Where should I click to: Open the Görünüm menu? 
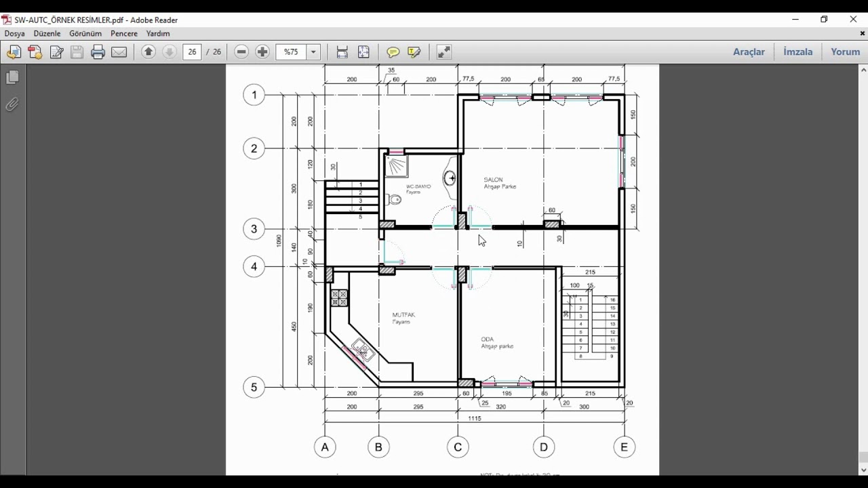pos(85,33)
